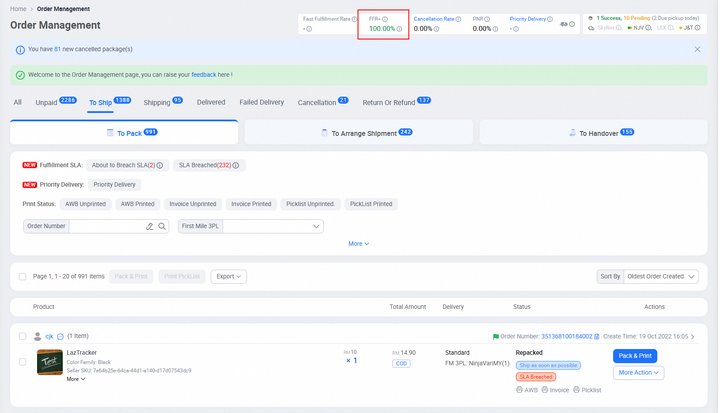The width and height of the screenshot is (720, 413).
Task: Tick the select-all checkbox beside page count
Action: pos(23,276)
